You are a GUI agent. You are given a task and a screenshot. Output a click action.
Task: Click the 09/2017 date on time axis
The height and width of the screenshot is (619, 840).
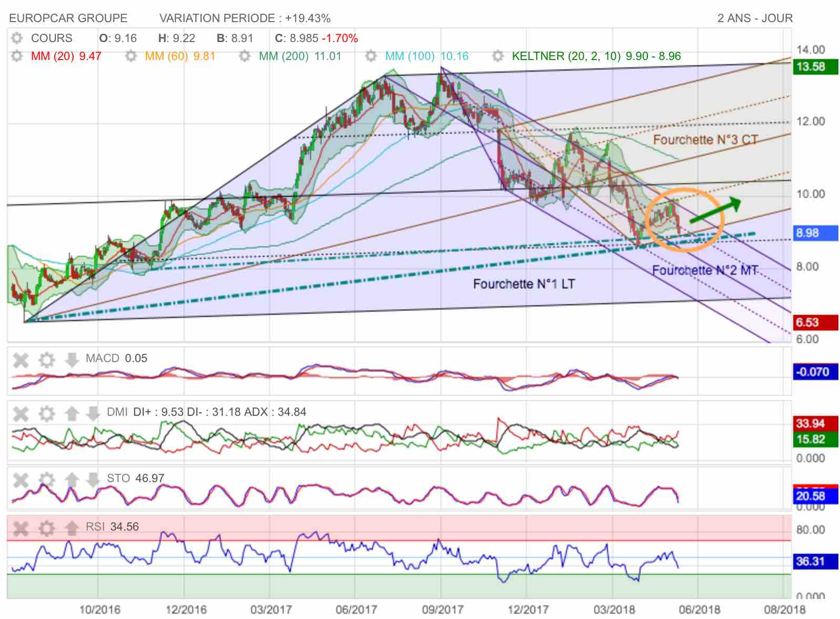pyautogui.click(x=443, y=610)
